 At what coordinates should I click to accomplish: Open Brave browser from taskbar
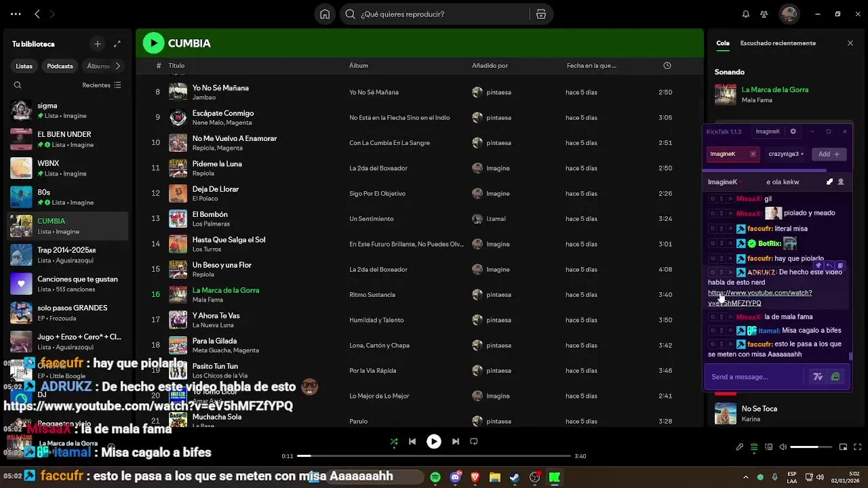pyautogui.click(x=475, y=477)
